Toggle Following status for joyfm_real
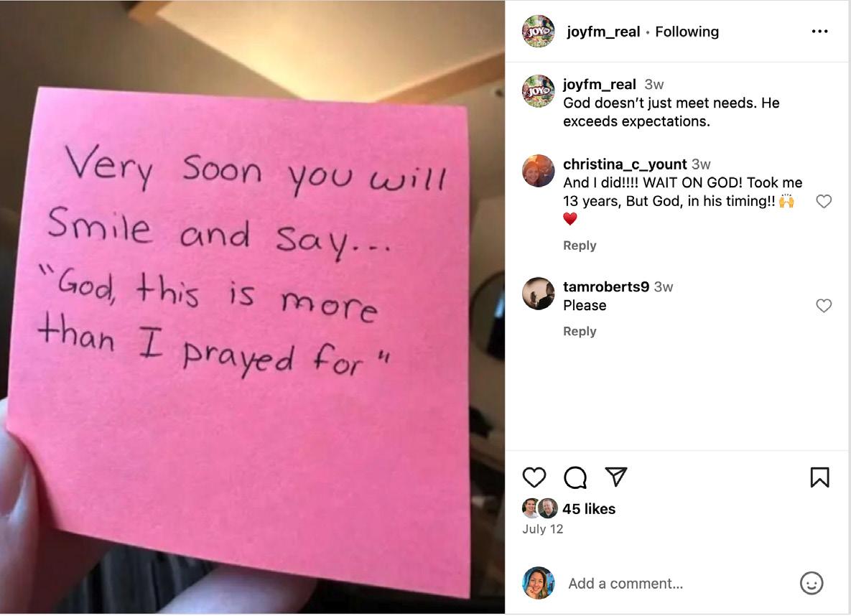Screen dimensions: 851x616 pos(687,32)
